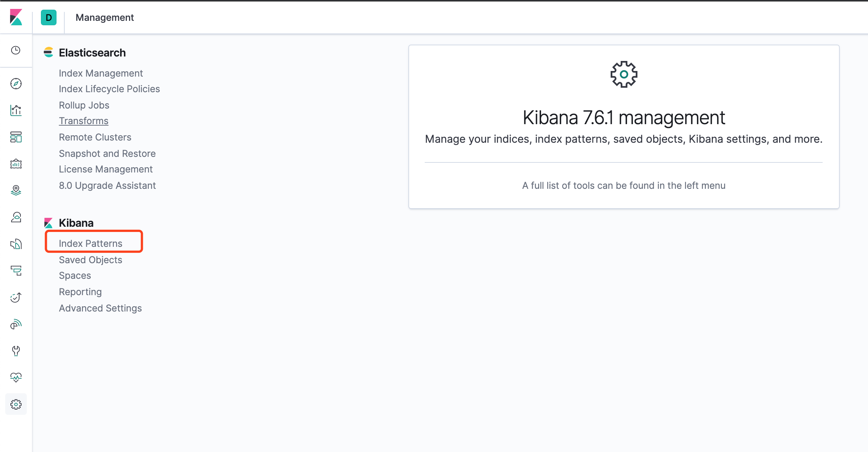The height and width of the screenshot is (452, 868).
Task: Open the Visualize app from the sidebar
Action: click(16, 110)
